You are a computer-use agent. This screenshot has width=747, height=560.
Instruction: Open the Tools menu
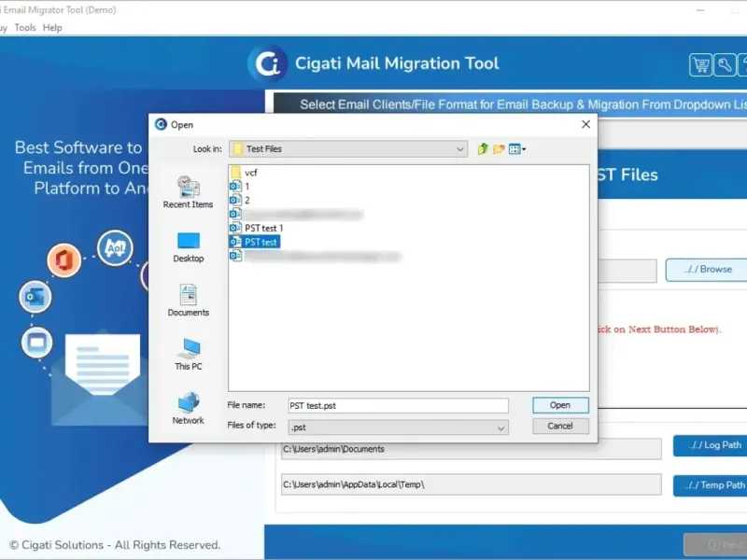tap(25, 28)
